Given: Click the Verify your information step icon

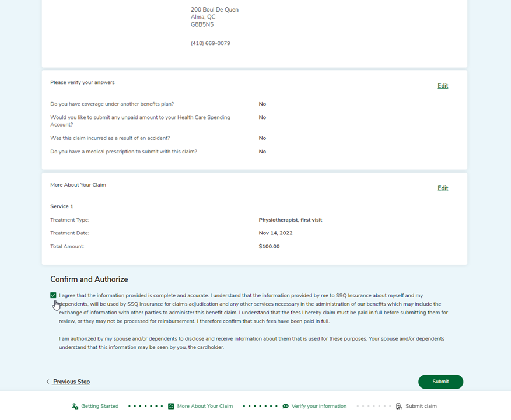Looking at the screenshot, I should pos(285,407).
